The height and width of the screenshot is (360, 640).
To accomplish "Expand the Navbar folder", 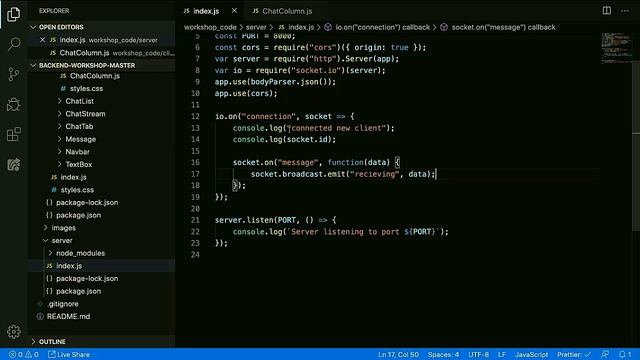I will coord(77,151).
